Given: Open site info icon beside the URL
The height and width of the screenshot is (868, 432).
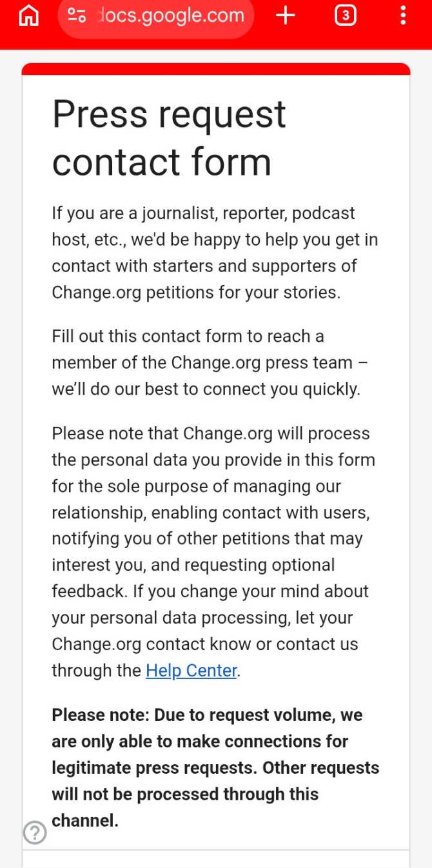Looking at the screenshot, I should (x=77, y=16).
